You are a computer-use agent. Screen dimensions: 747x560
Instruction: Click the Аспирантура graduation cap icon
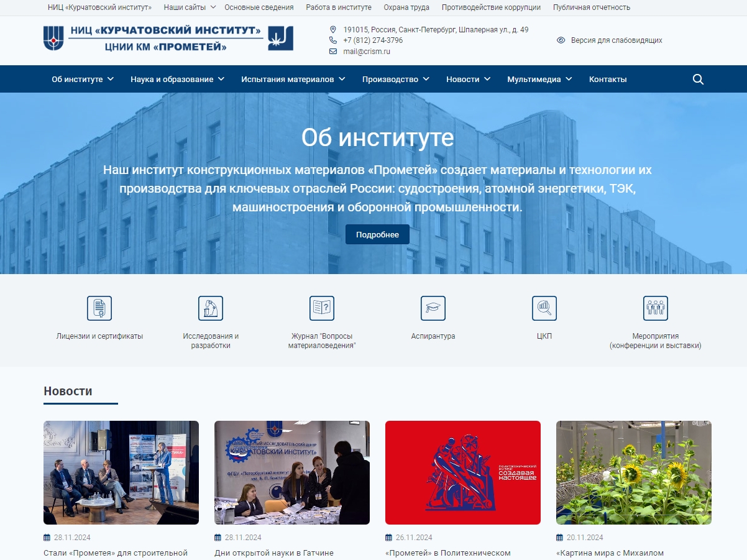pyautogui.click(x=433, y=308)
